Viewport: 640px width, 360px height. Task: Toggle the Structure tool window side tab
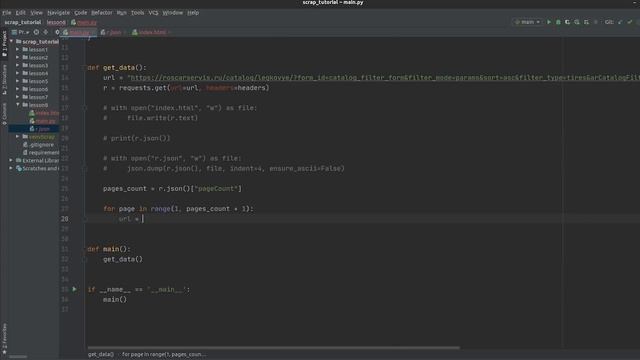[4, 79]
